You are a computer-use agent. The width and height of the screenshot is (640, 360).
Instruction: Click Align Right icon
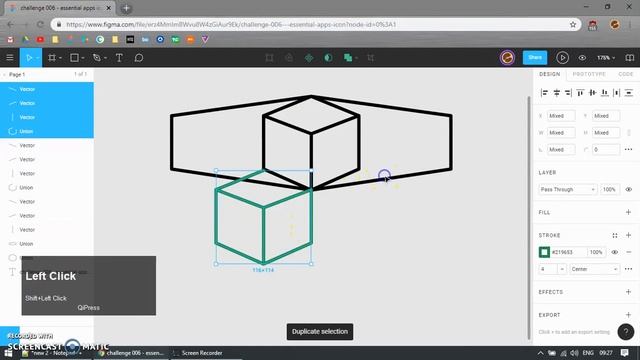click(x=568, y=93)
